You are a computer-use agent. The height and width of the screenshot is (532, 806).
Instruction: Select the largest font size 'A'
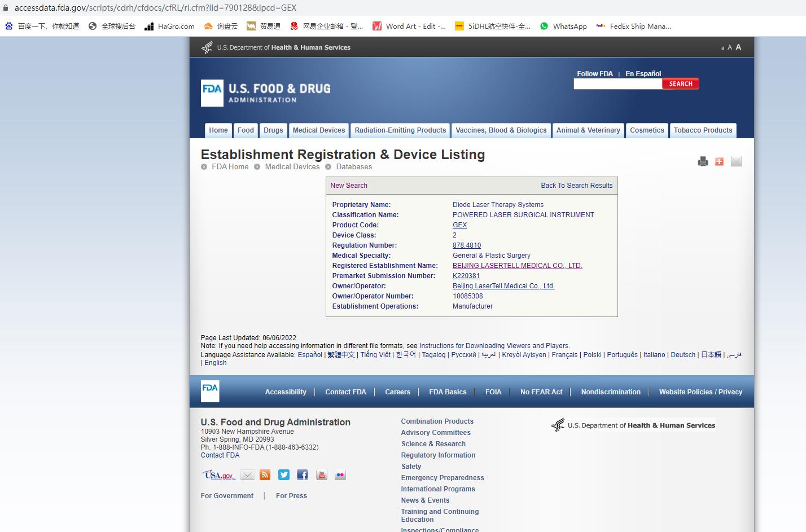click(x=738, y=47)
